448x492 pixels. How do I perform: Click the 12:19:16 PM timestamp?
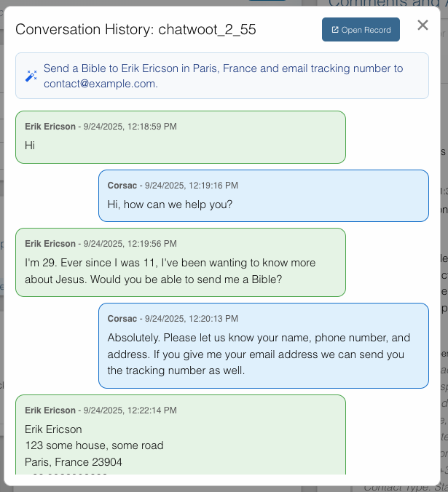pyautogui.click(x=192, y=186)
